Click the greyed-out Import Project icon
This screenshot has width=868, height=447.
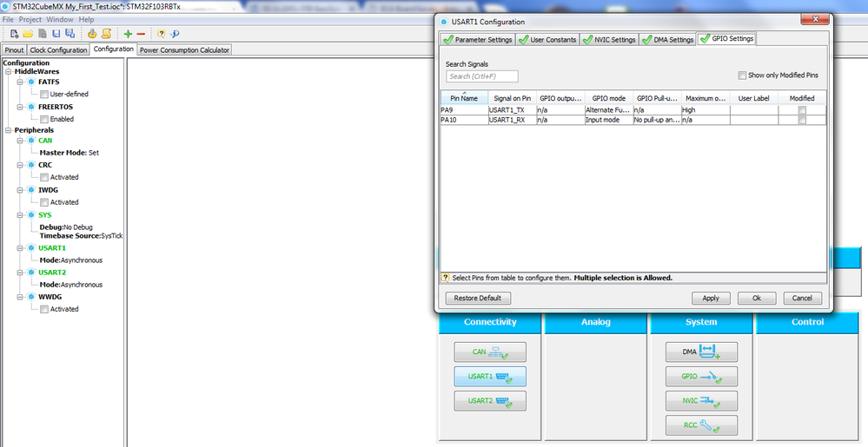pyautogui.click(x=42, y=33)
